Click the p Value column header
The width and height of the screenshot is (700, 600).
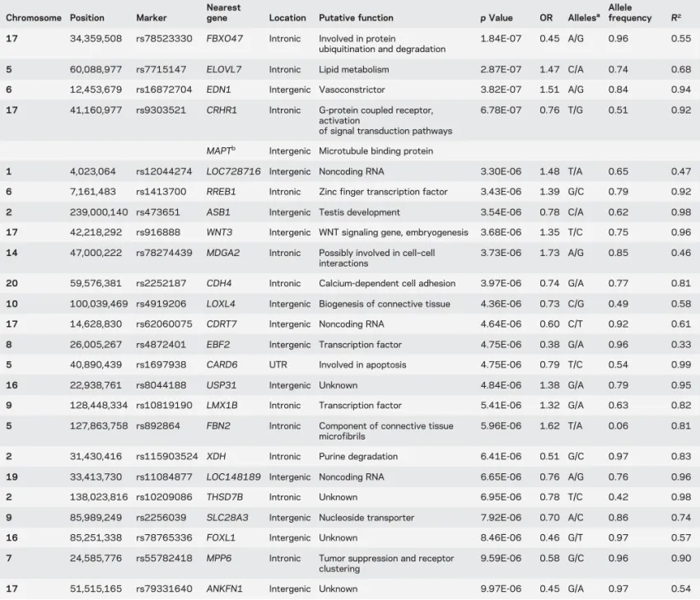[x=497, y=18]
